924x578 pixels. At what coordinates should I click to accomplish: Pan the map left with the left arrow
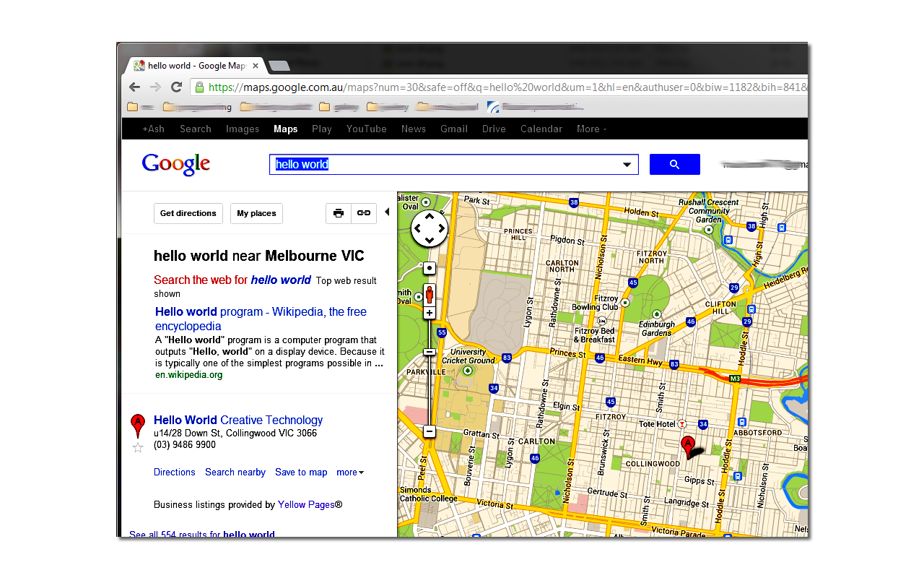pos(417,228)
